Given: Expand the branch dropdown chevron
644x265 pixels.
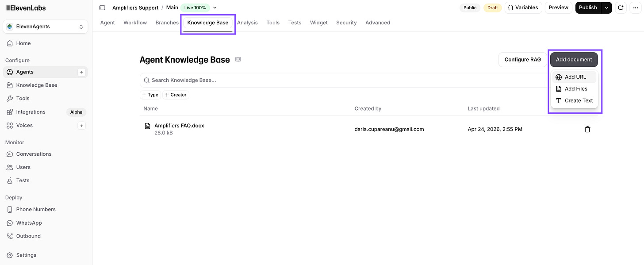Looking at the screenshot, I should 215,8.
